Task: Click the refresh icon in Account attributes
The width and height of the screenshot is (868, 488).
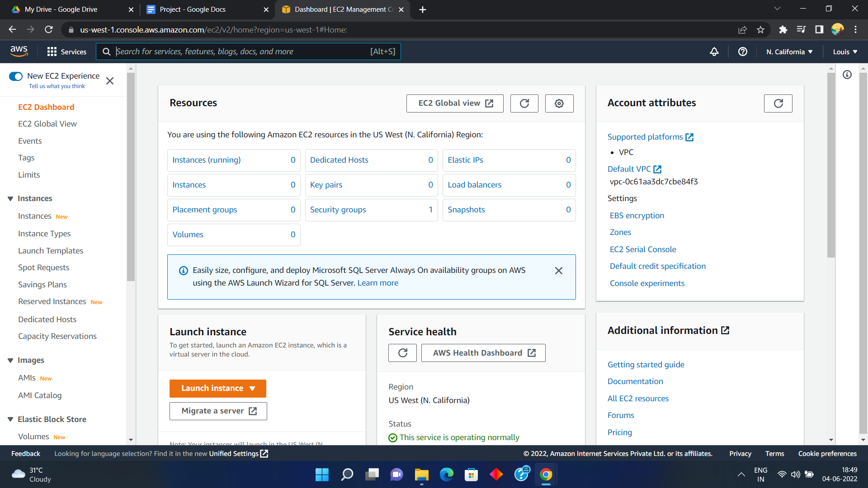Action: [778, 103]
